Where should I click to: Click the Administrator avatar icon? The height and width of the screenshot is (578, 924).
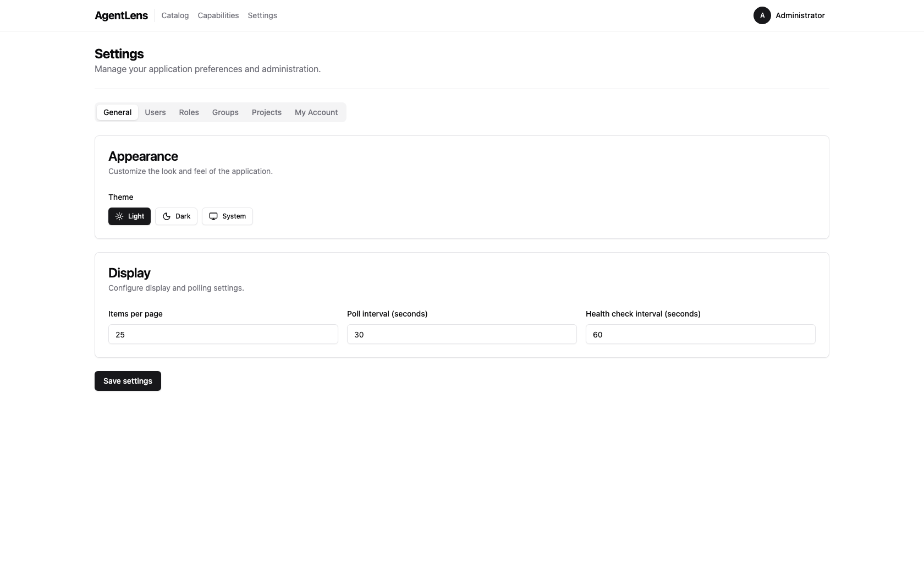762,15
